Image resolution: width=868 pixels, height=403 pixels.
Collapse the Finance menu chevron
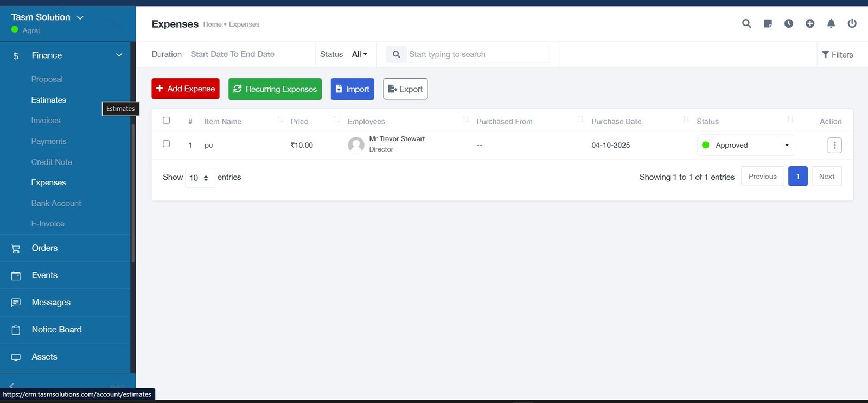pyautogui.click(x=119, y=55)
